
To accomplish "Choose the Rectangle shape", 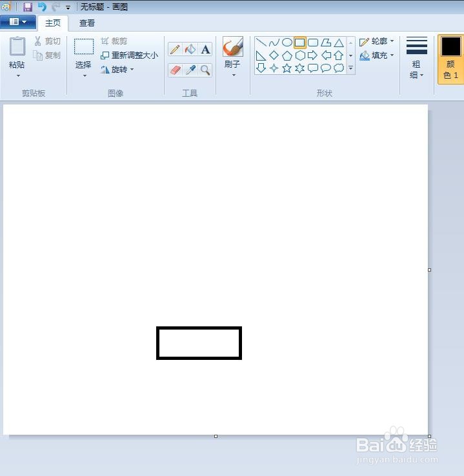I will tap(299, 43).
